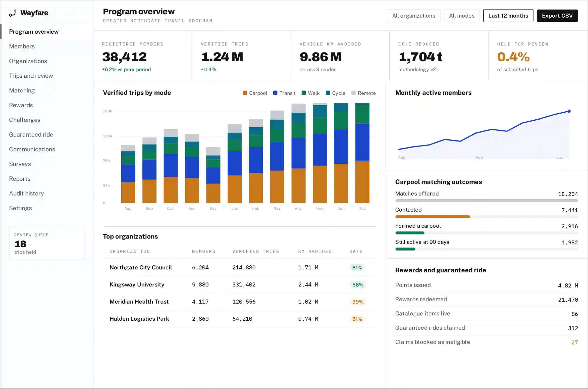Click the Formed a carpool progress bar

tap(487, 233)
